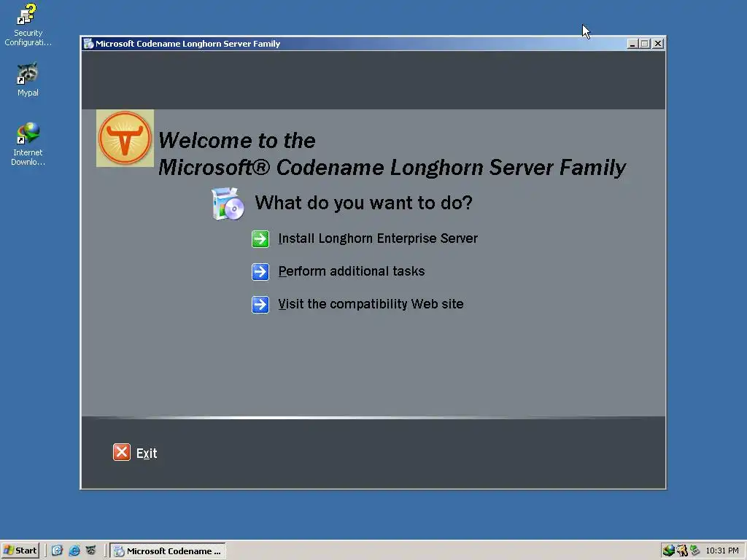Screen dimensions: 747x560
Task: Open the Start menu
Action: (20, 551)
